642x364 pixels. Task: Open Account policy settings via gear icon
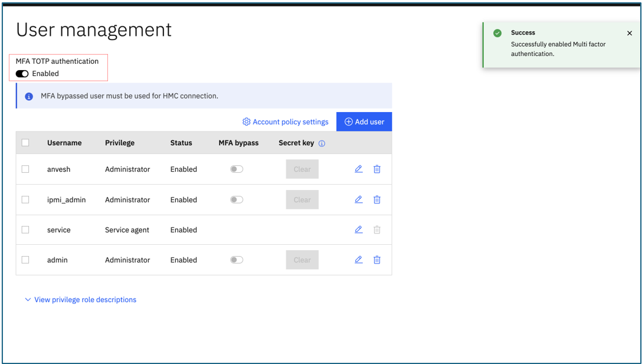(x=246, y=122)
